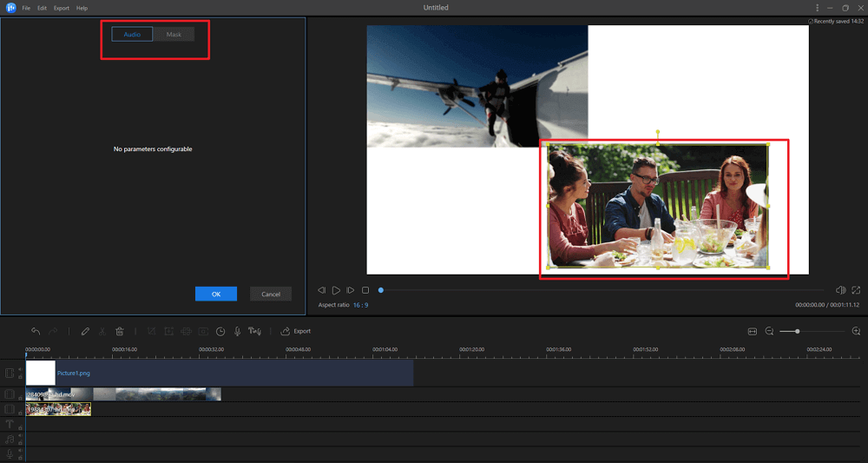Click the timeline zoom slider handle
The width and height of the screenshot is (868, 463).
(x=797, y=331)
